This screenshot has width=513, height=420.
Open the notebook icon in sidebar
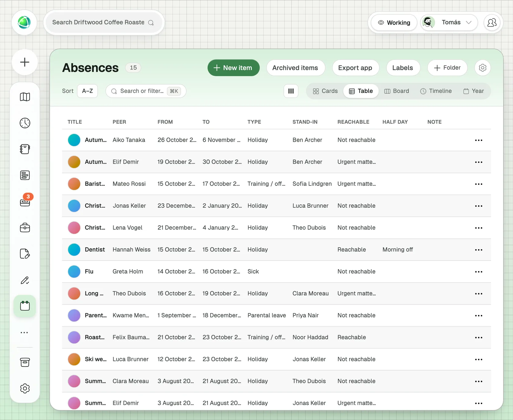tap(25, 149)
